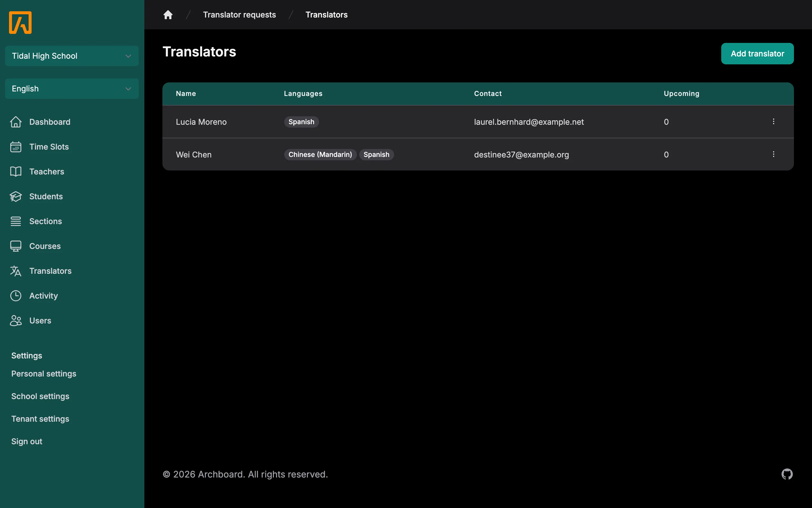
Task: Select Translators in the sidebar
Action: click(x=50, y=271)
